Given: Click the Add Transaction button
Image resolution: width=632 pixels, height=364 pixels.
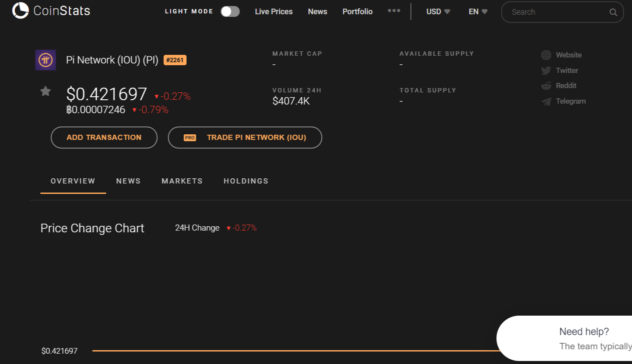Looking at the screenshot, I should point(104,137).
